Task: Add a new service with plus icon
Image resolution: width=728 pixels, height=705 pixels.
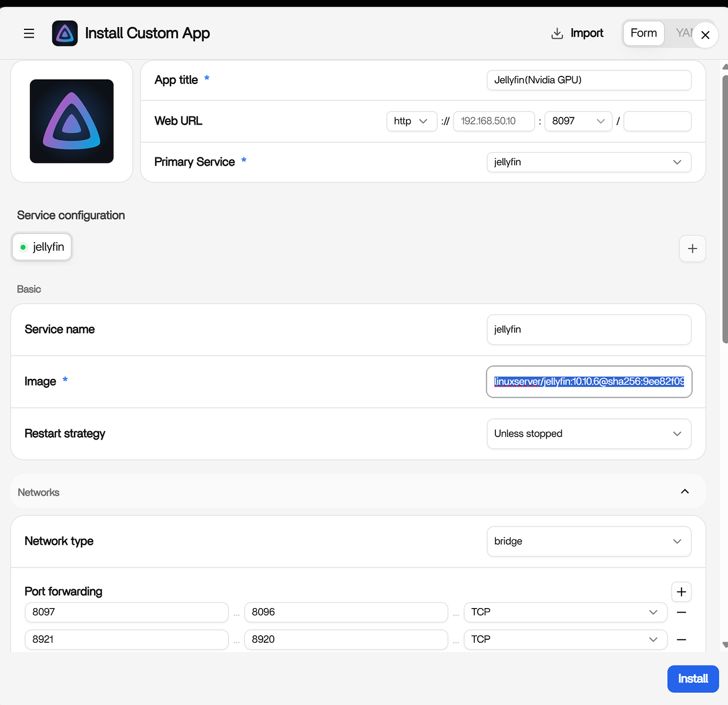Action: point(692,249)
